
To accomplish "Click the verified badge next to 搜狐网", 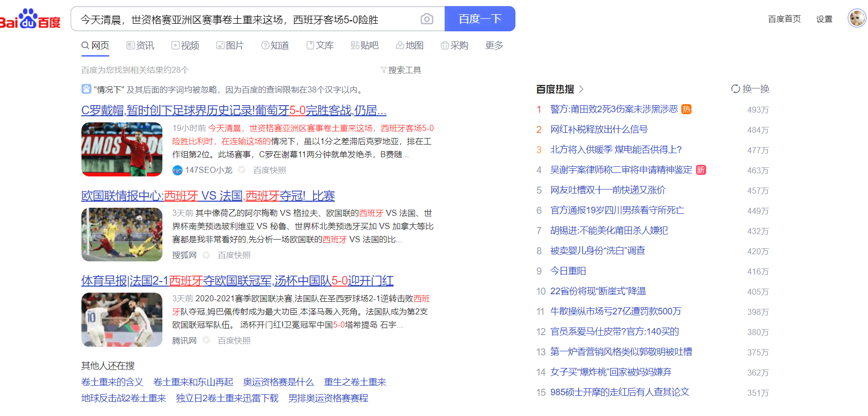I will point(206,255).
